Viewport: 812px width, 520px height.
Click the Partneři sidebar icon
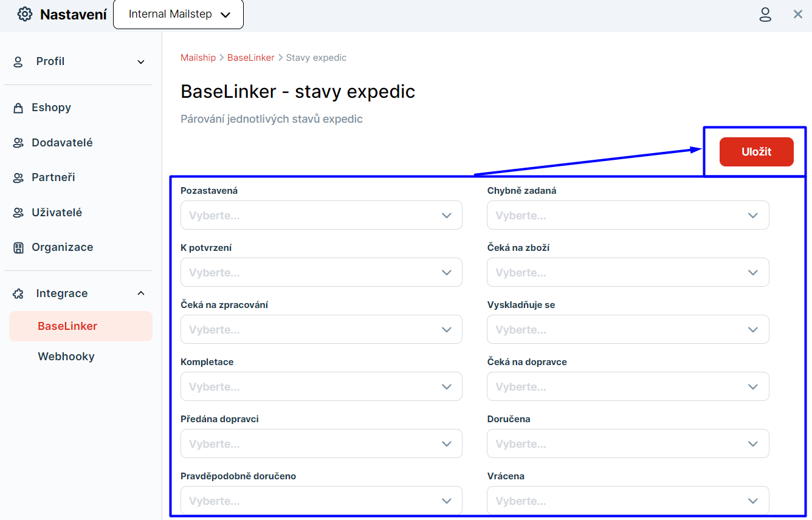coord(18,178)
